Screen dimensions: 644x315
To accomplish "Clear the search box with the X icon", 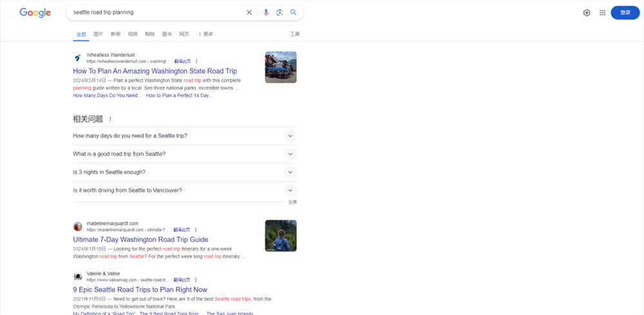I will pos(249,12).
